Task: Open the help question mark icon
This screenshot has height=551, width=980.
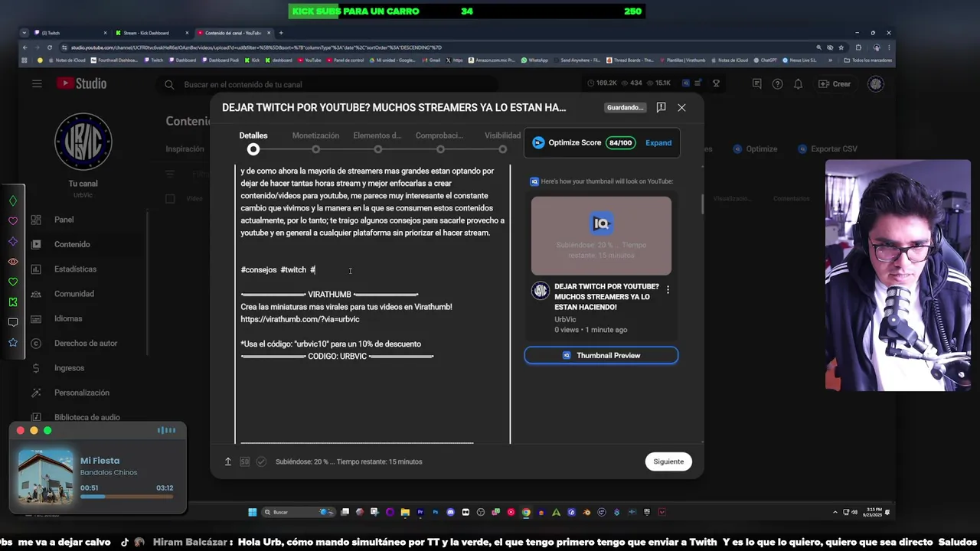Action: pyautogui.click(x=777, y=84)
